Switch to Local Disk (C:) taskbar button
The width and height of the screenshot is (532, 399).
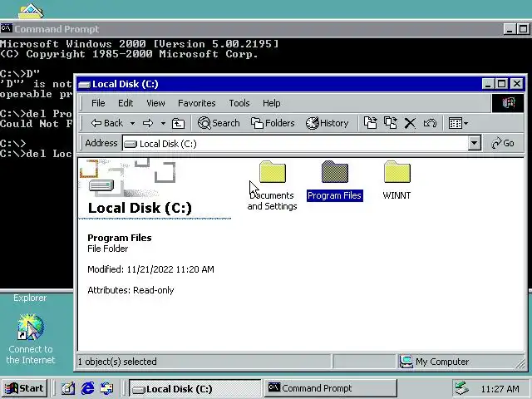pos(195,388)
